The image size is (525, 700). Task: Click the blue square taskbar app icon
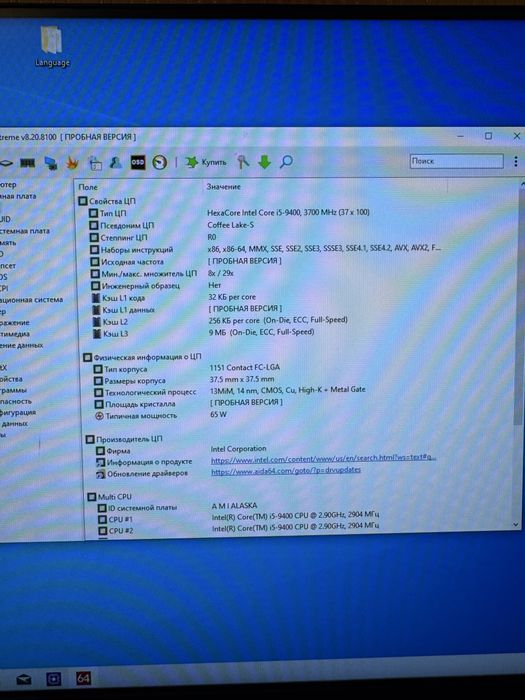pos(54,679)
